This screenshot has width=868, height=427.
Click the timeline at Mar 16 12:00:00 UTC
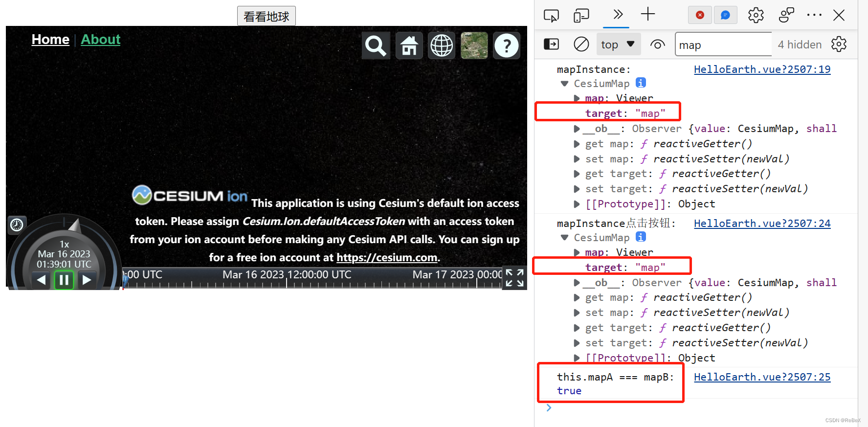(287, 275)
